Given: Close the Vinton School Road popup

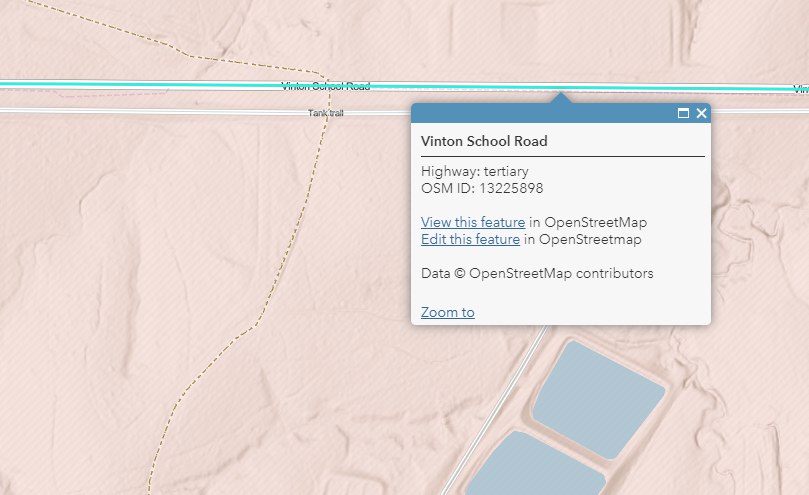Looking at the screenshot, I should (701, 113).
